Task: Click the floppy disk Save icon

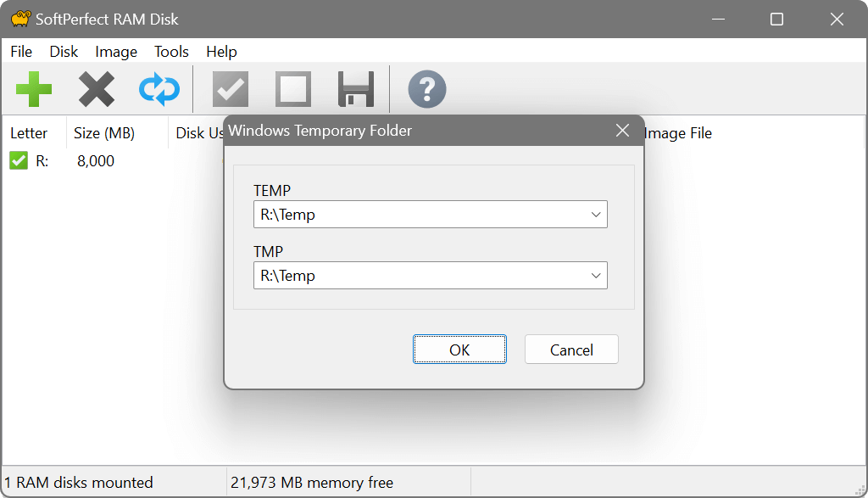Action: coord(356,89)
